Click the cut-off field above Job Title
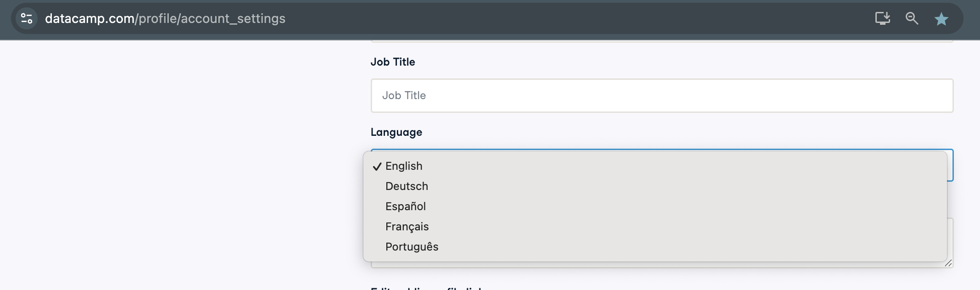980x290 pixels. [662, 41]
